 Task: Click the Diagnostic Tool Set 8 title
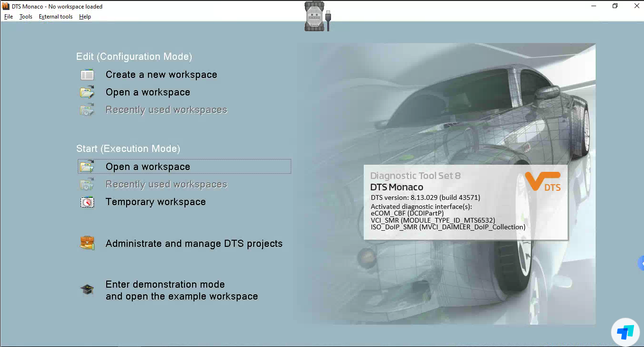[x=415, y=176]
